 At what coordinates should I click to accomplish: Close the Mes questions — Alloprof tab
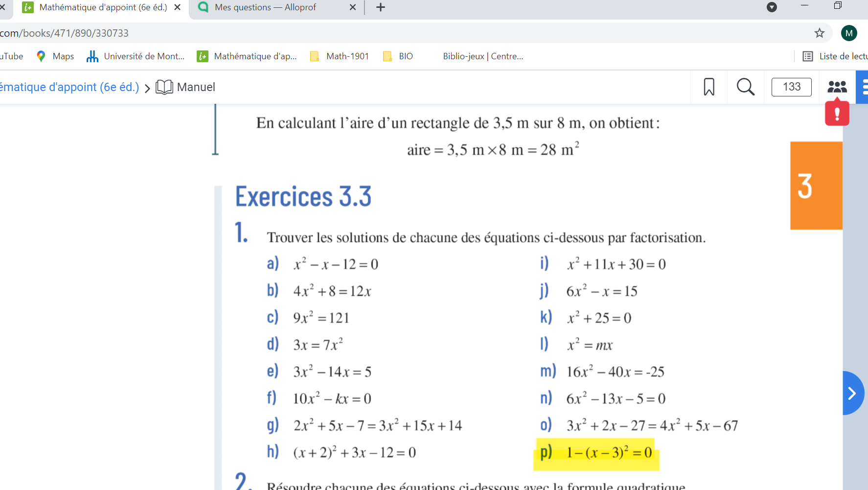point(353,7)
